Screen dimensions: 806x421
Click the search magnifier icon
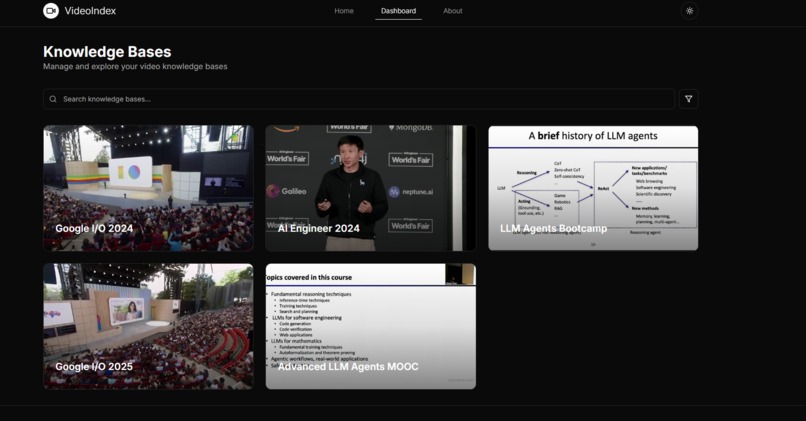click(53, 99)
